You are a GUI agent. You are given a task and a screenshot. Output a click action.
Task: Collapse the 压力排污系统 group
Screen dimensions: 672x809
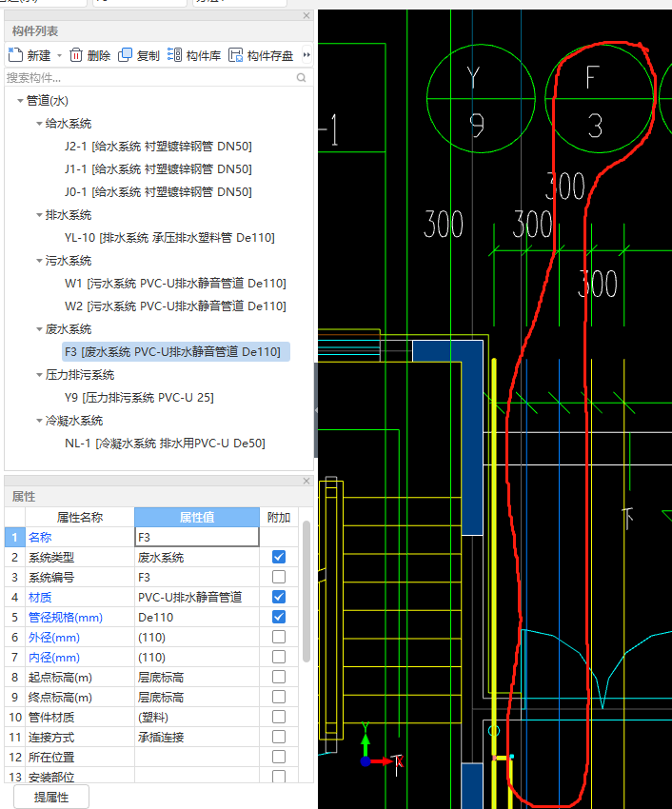click(39, 375)
